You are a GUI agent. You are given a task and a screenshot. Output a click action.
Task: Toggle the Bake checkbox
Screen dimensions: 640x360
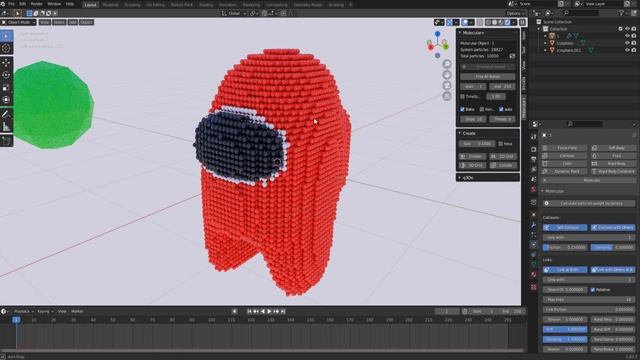click(462, 109)
